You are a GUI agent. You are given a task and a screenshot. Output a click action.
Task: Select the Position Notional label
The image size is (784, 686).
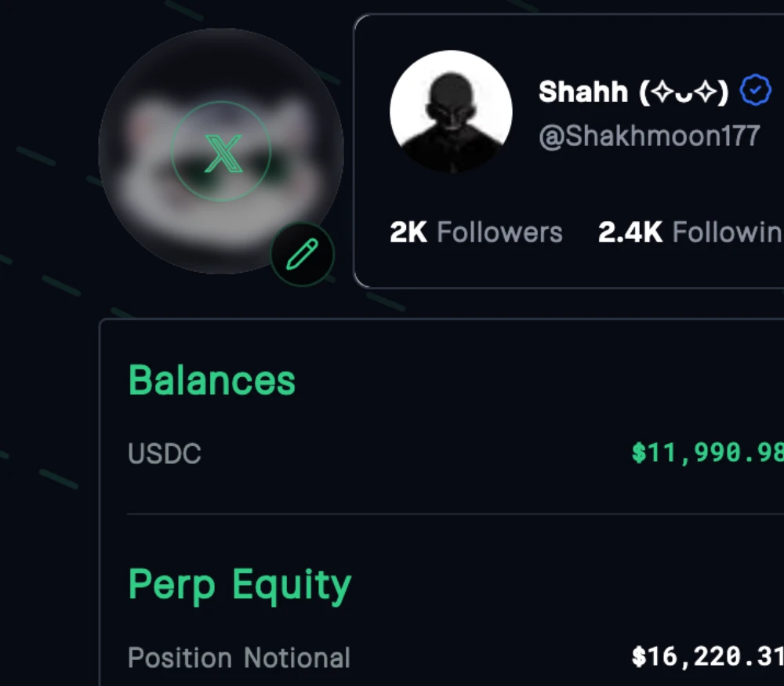coord(239,658)
